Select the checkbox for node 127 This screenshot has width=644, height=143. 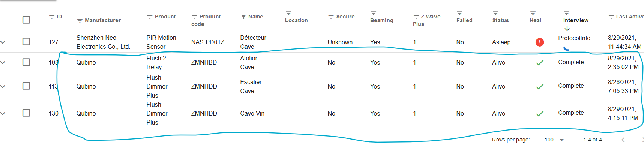click(26, 42)
